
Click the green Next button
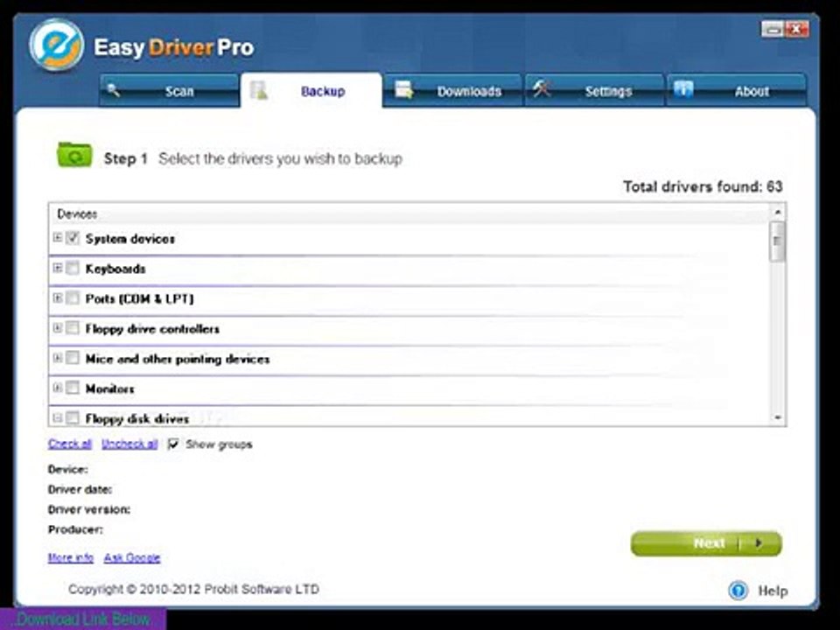706,543
